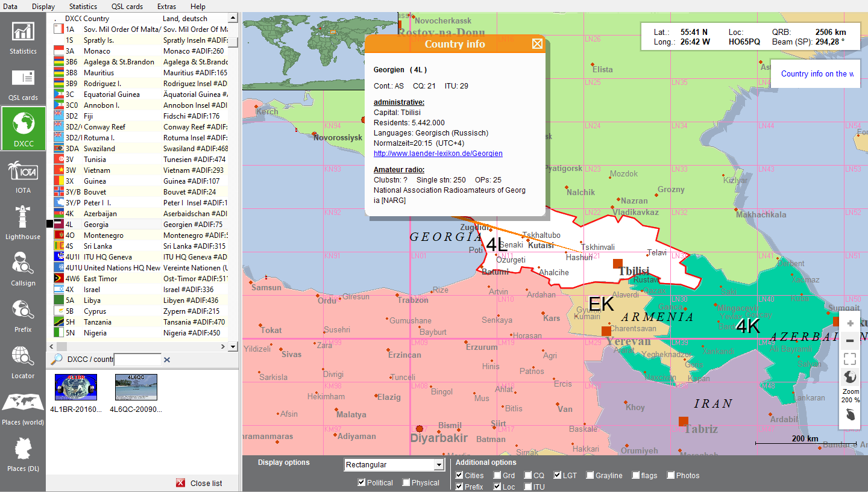Open the Rectangular projection dropdown
The height and width of the screenshot is (492, 868).
click(438, 464)
